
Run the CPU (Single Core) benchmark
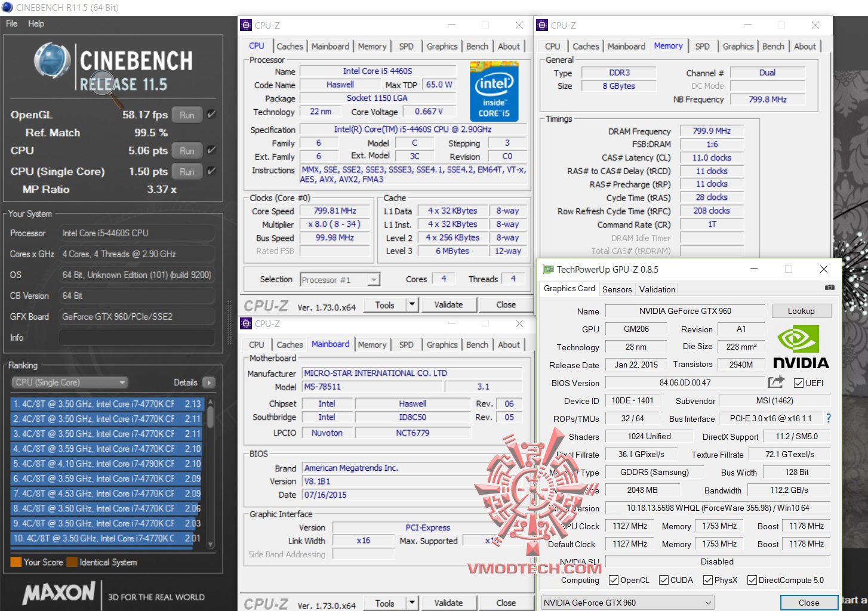coord(187,172)
